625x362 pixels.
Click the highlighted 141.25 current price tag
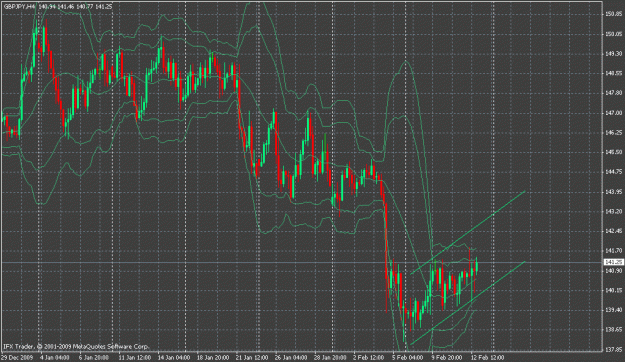coord(614,262)
